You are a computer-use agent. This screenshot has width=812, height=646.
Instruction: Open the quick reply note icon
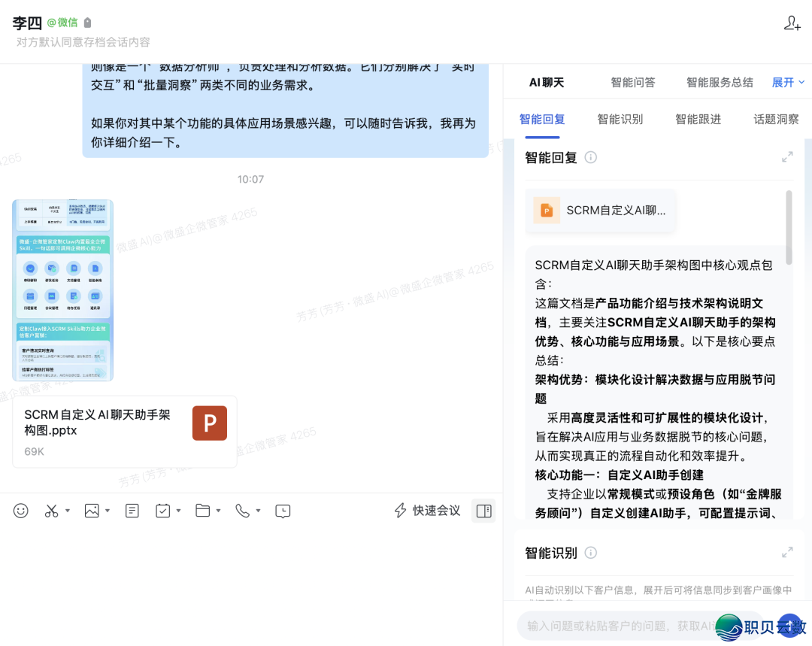coord(132,511)
